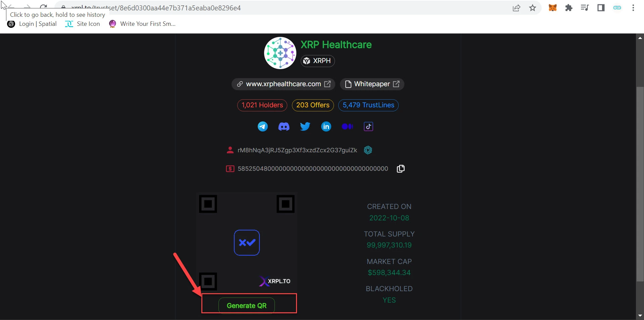Open the Site Icon bookmark
This screenshot has width=644, height=320.
(x=83, y=24)
